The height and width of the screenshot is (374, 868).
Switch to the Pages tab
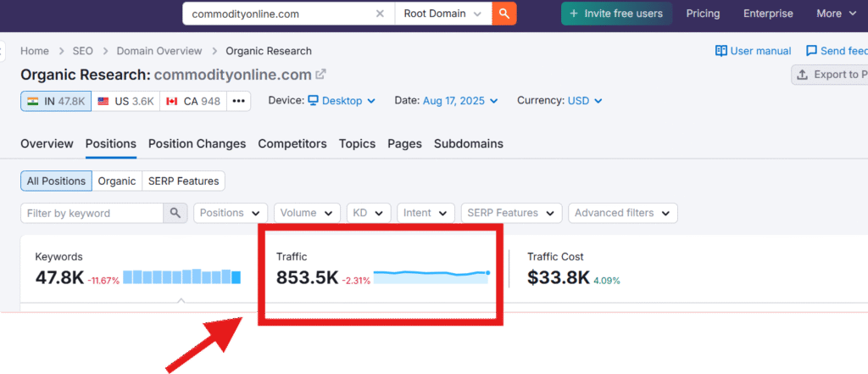[404, 143]
